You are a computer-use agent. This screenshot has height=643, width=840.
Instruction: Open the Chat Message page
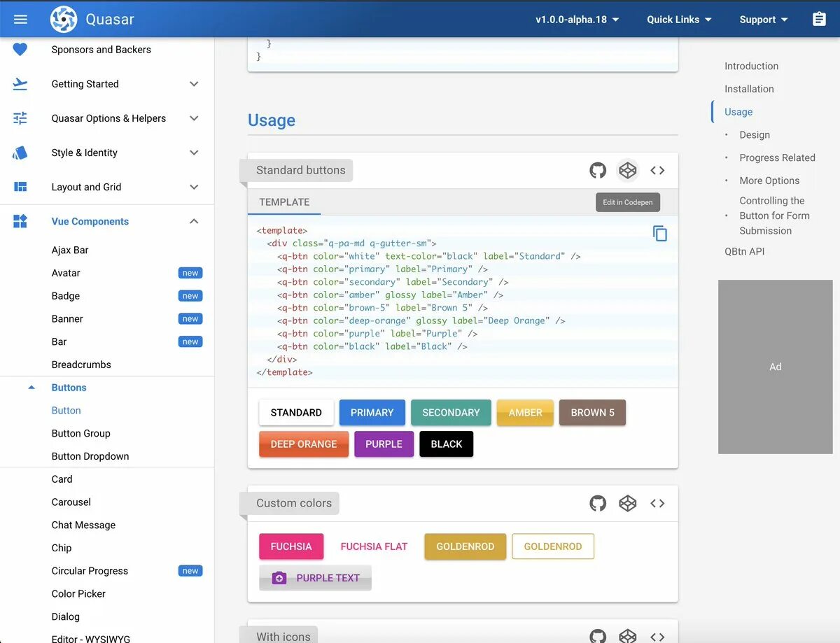coord(83,525)
